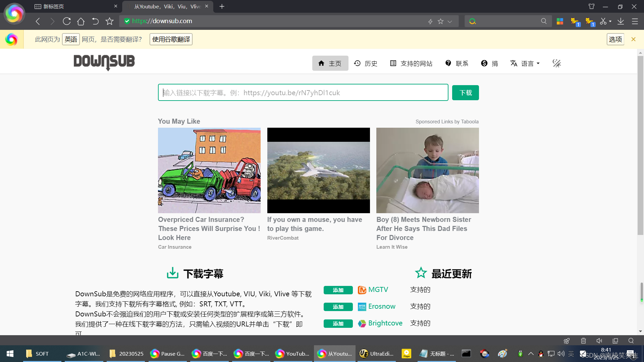This screenshot has height=362, width=644.
Task: Click the mute sound icon in bottom status bar
Action: tap(599, 341)
